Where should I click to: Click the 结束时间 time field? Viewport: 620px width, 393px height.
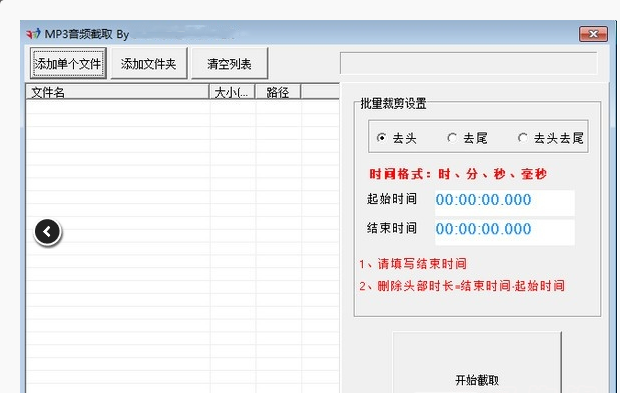pyautogui.click(x=505, y=232)
